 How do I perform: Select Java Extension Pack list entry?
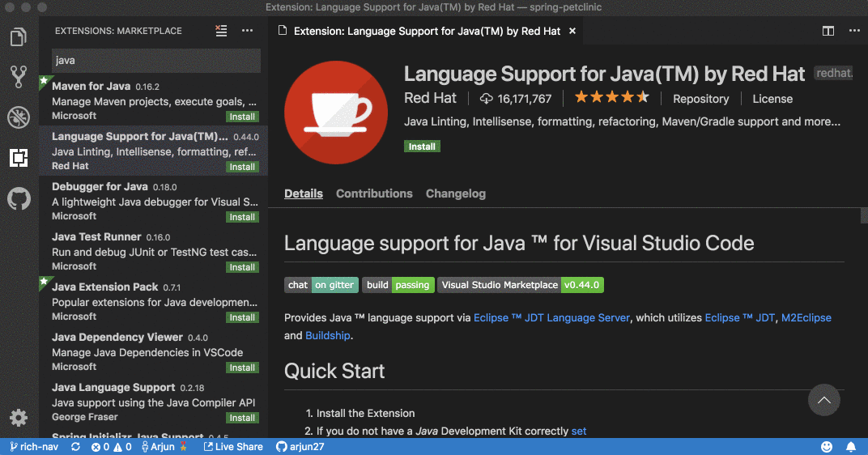point(153,301)
